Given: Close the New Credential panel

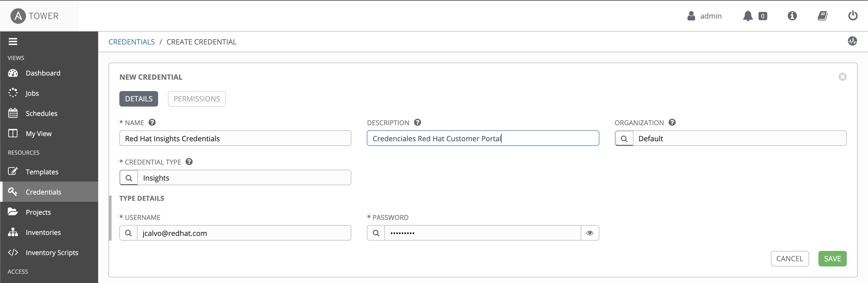Looking at the screenshot, I should (842, 77).
